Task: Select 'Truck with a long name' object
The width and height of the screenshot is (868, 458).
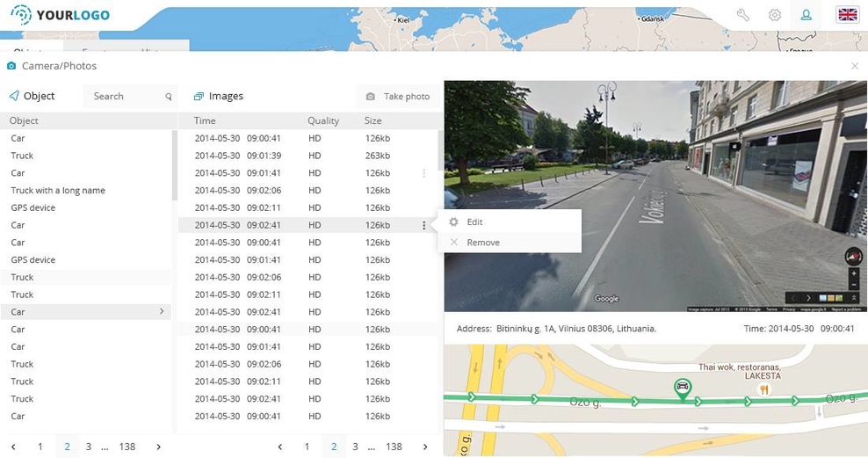Action: tap(58, 191)
